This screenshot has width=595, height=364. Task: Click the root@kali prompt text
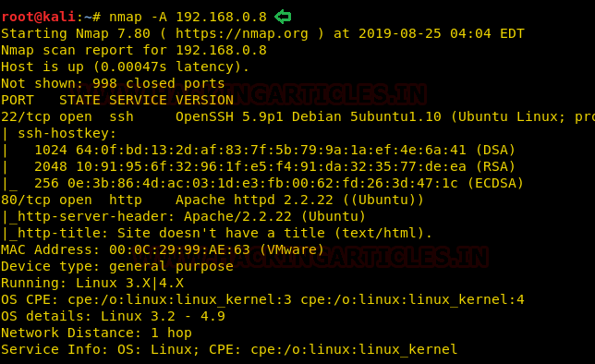tap(38, 17)
